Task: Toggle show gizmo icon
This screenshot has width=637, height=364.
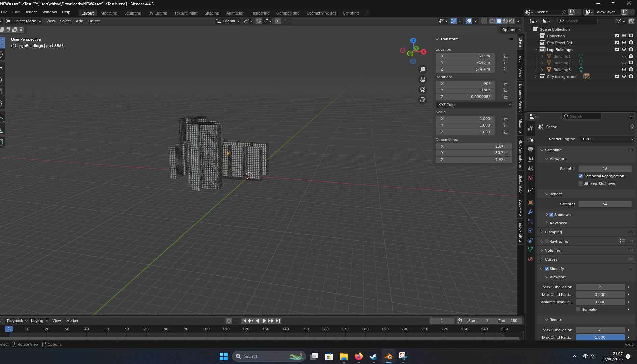Action: click(x=454, y=21)
